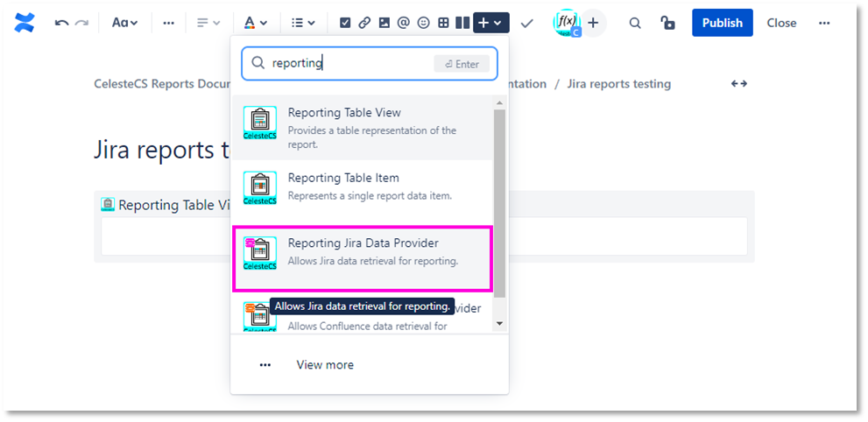Click 'Represents a single report data item.' text
The image size is (868, 422).
tap(370, 196)
